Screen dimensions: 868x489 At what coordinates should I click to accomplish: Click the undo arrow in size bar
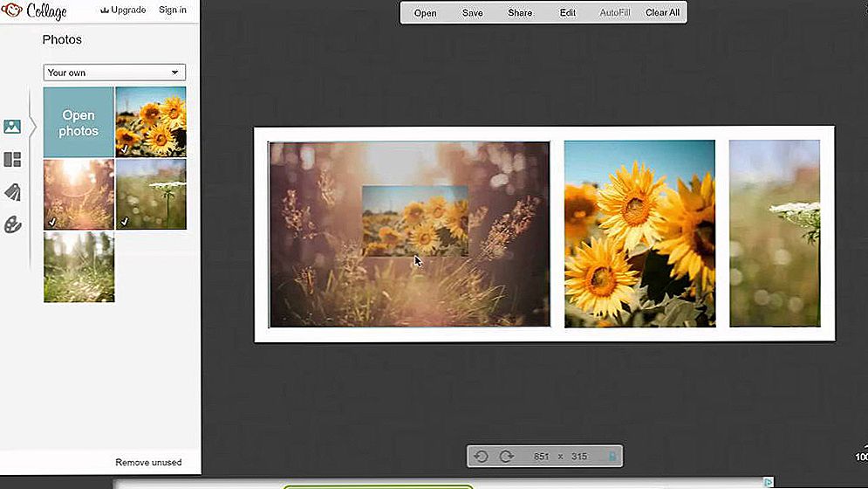481,457
